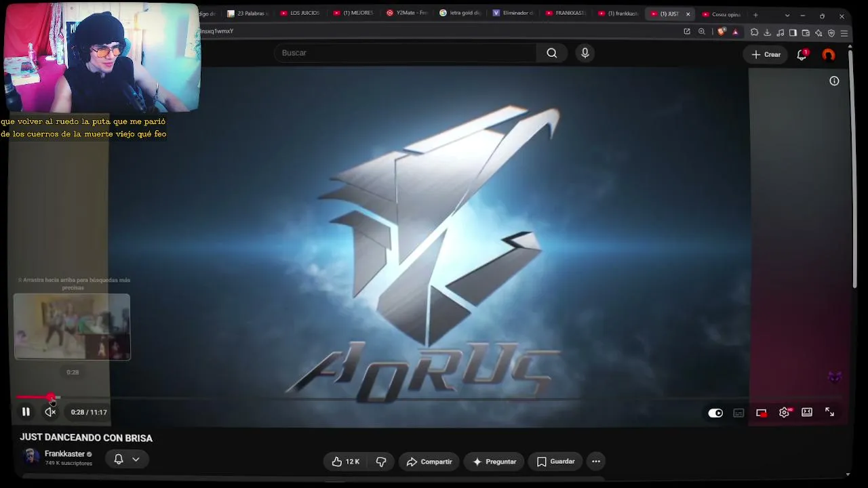Open miniplayer with the red-marked rectangle icon
Viewport: 868px width, 488px height.
pos(762,413)
